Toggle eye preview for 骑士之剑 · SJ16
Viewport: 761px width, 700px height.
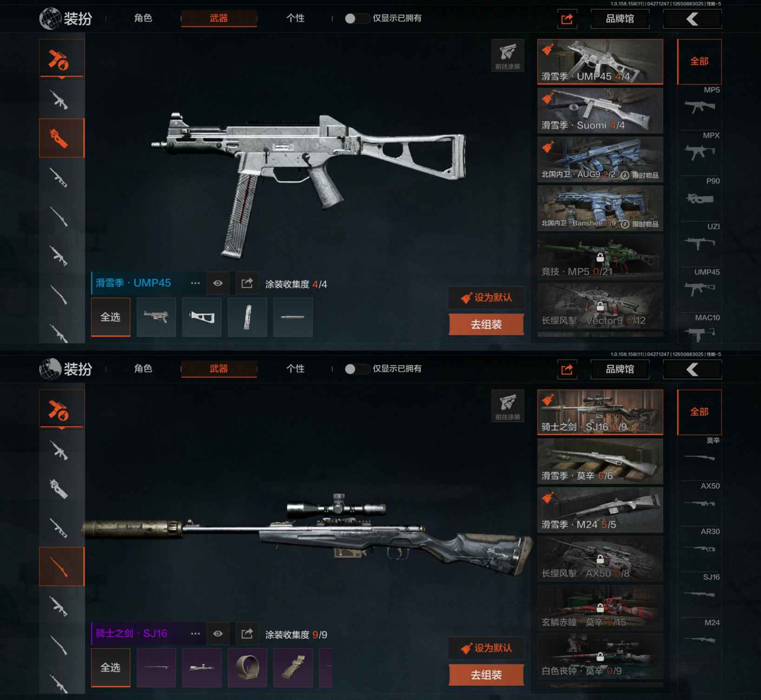[217, 634]
